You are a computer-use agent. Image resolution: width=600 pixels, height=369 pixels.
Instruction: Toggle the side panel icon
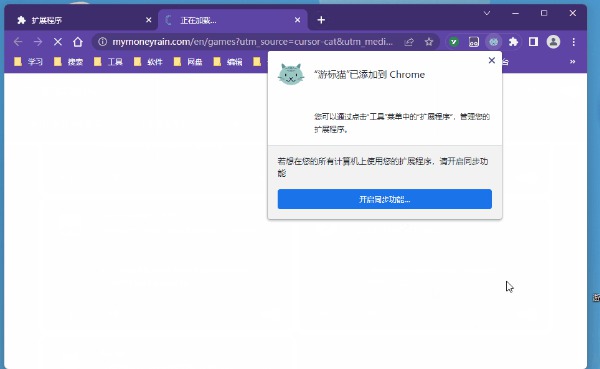pos(533,42)
